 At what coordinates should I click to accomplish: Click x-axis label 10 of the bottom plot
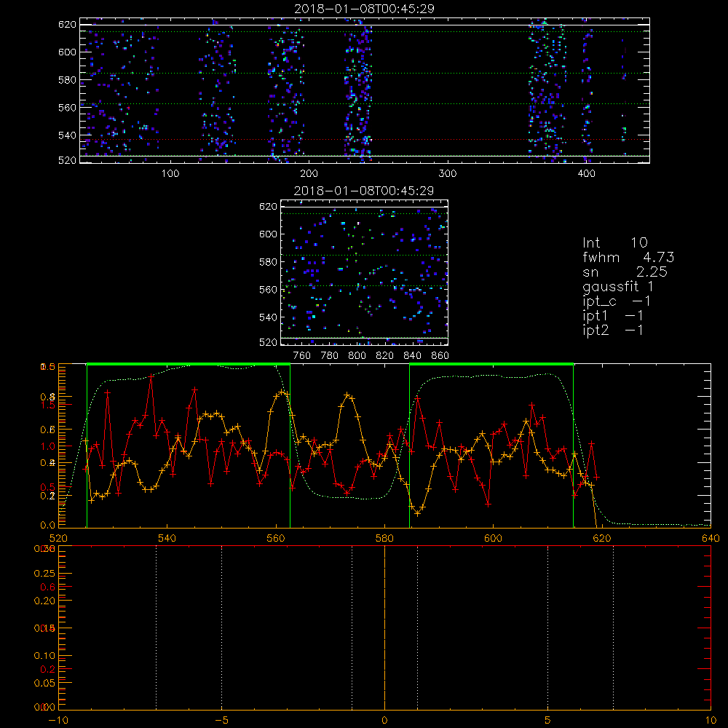click(711, 720)
